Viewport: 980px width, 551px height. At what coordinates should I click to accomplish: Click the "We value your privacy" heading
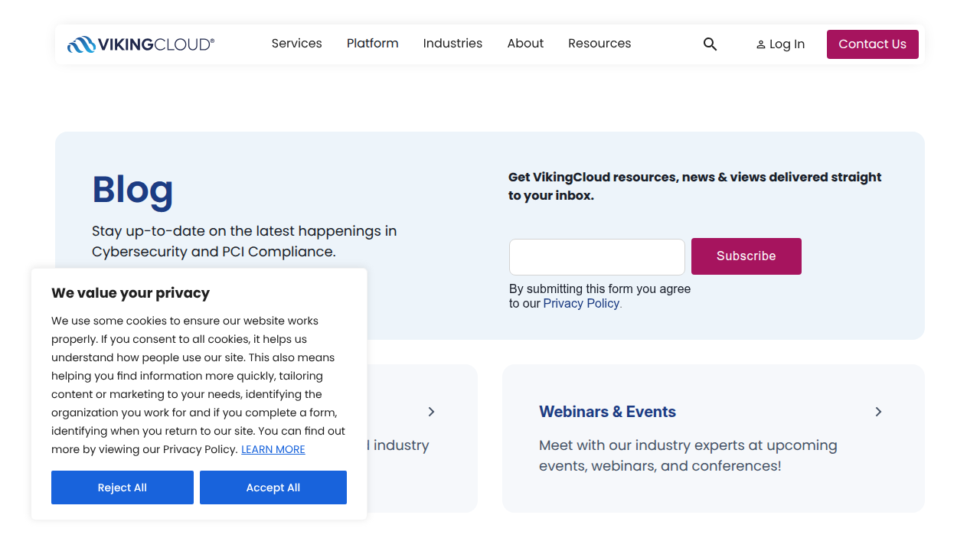pyautogui.click(x=130, y=293)
